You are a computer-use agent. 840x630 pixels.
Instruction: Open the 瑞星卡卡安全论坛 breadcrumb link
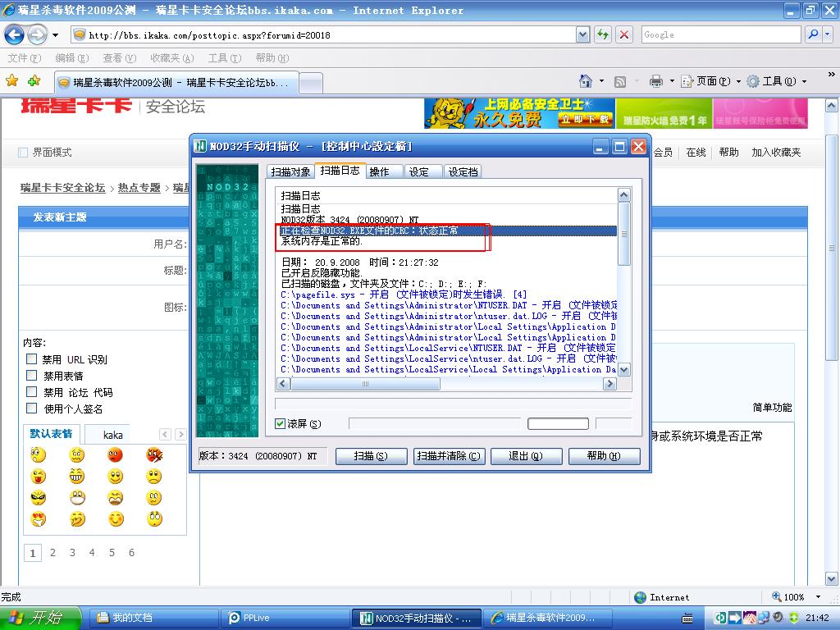[63, 188]
